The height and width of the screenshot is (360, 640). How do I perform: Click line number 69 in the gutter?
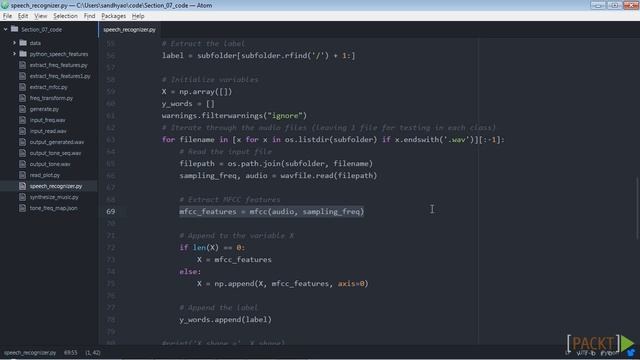(111, 211)
